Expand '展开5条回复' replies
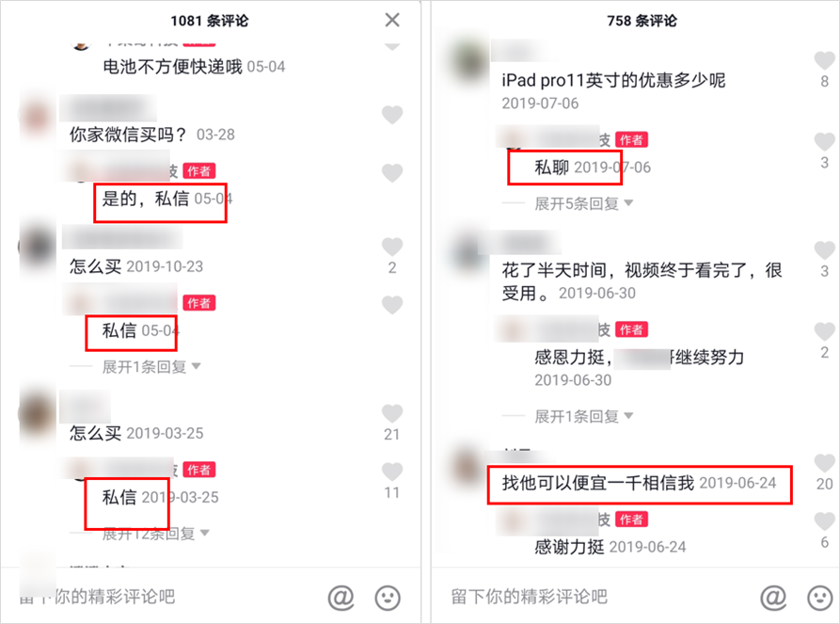This screenshot has height=624, width=840. point(583,203)
